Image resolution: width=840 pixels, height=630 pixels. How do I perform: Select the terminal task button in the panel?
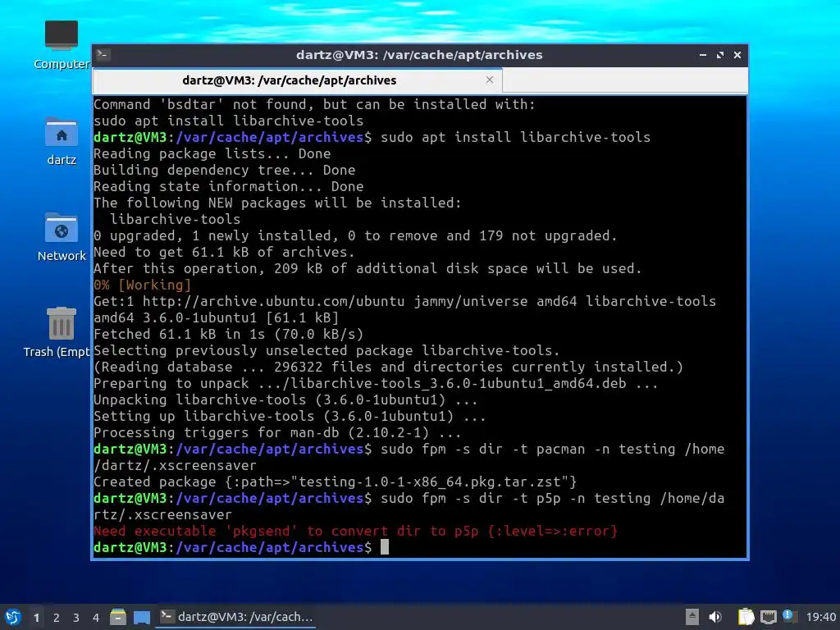tap(236, 617)
